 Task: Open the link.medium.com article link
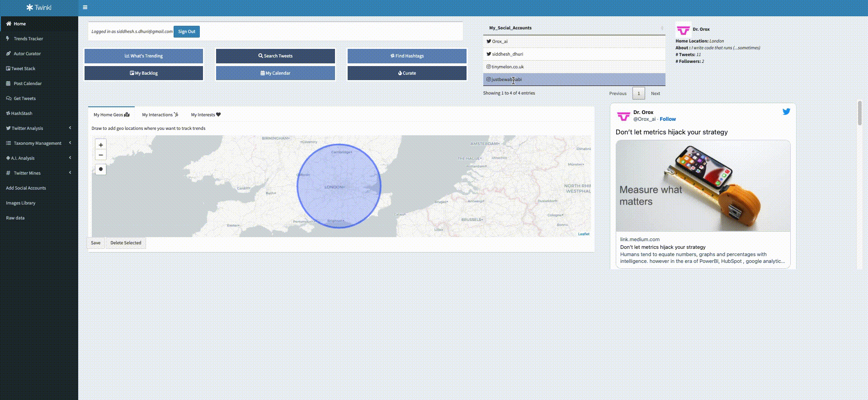703,250
